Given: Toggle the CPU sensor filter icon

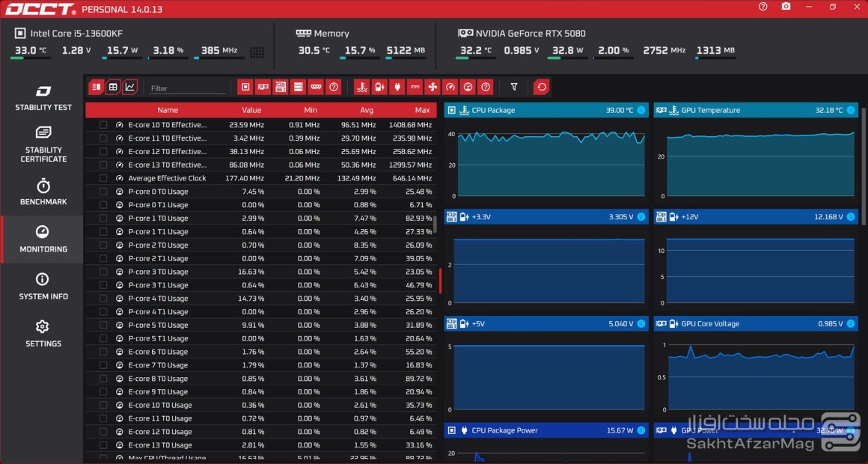Looking at the screenshot, I should (x=245, y=87).
